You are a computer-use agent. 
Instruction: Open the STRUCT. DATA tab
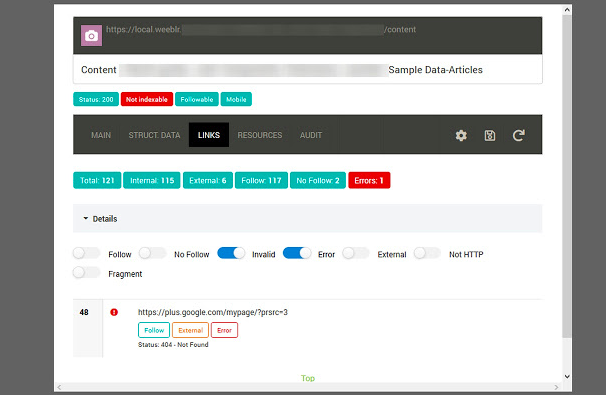coord(154,135)
